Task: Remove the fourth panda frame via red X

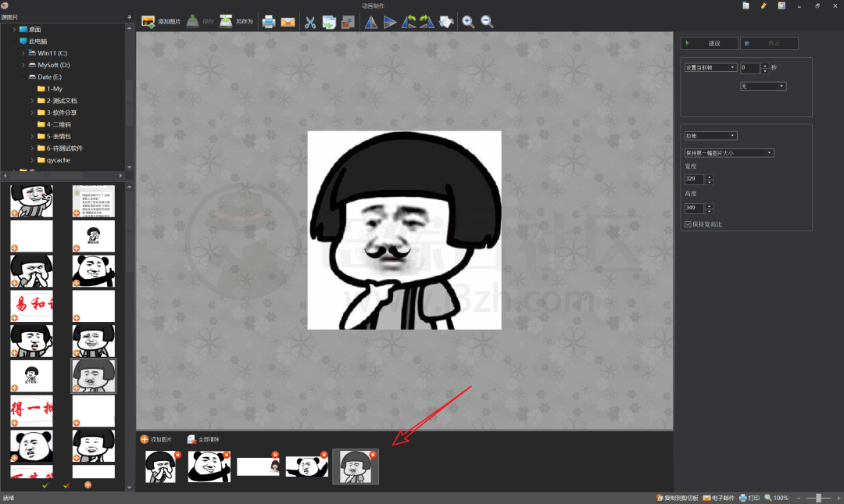Action: coord(324,455)
